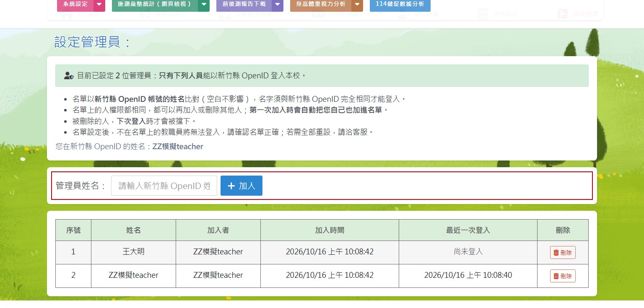Expand the 前後測報告下載 dropdown arrow

pyautogui.click(x=278, y=5)
